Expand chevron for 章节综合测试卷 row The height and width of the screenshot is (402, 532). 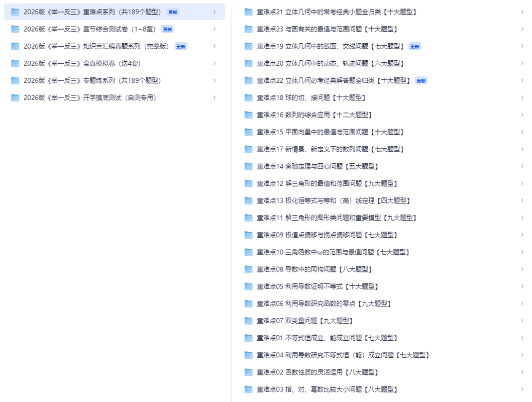[x=215, y=29]
